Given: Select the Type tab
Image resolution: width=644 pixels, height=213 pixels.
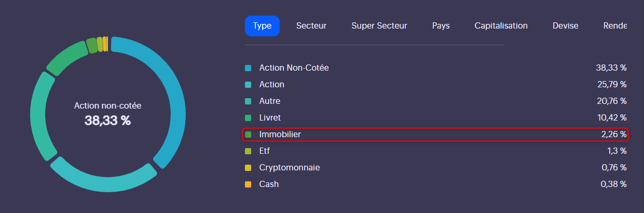Looking at the screenshot, I should (262, 26).
